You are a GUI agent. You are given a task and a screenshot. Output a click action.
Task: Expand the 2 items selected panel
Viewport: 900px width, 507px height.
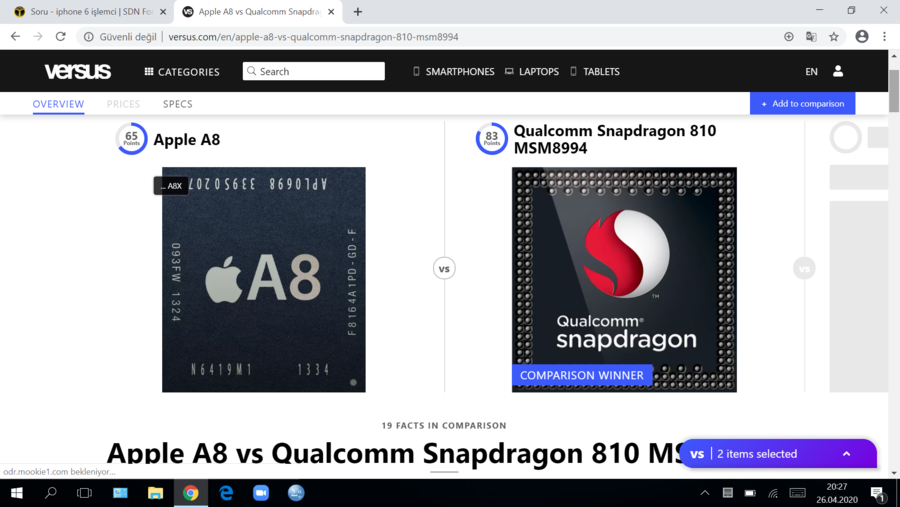[x=778, y=454]
